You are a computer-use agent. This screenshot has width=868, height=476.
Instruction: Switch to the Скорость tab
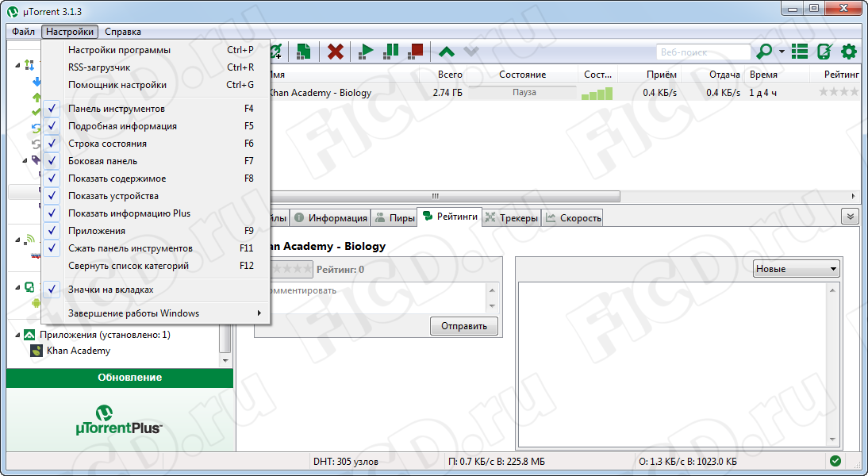[x=573, y=218]
